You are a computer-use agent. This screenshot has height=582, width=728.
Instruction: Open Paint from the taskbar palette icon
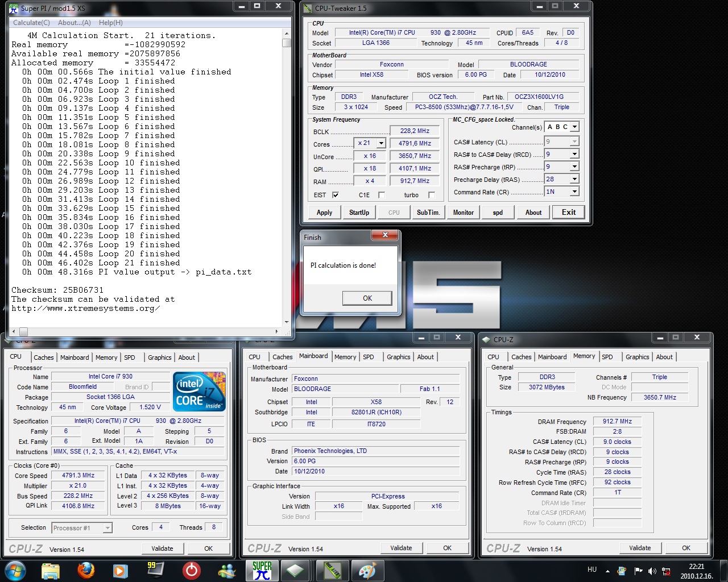(367, 570)
